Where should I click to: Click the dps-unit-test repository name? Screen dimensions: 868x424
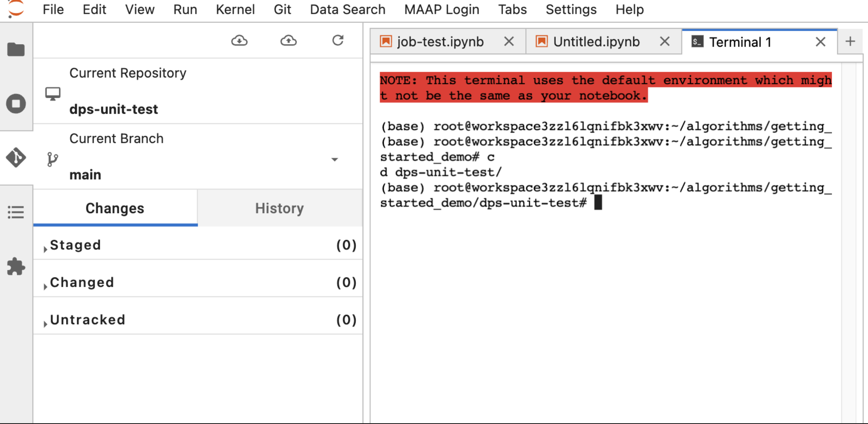114,109
